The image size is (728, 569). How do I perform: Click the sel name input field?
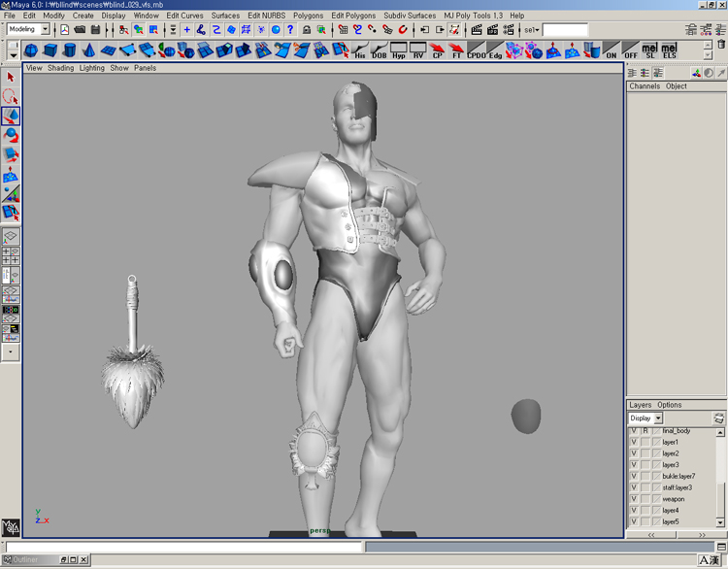coord(565,30)
